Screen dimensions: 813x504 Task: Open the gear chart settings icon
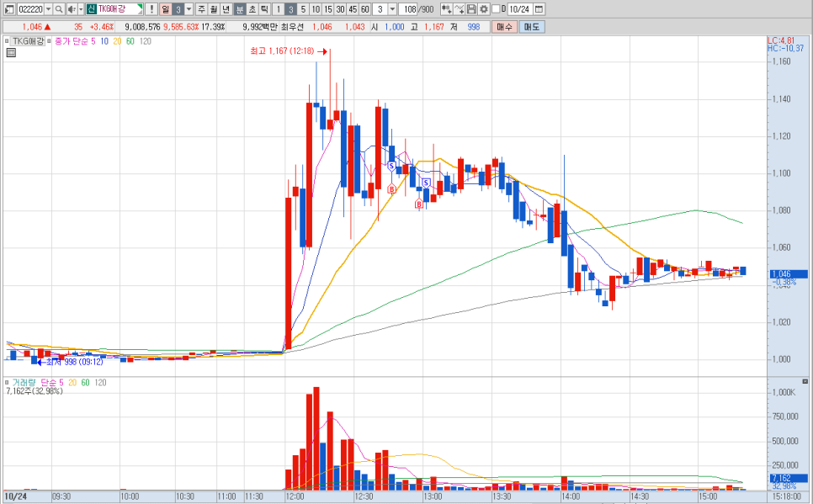[x=484, y=9]
